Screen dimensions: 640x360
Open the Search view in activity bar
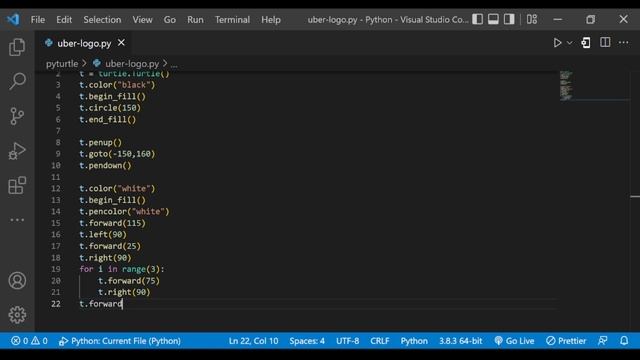pos(17,81)
